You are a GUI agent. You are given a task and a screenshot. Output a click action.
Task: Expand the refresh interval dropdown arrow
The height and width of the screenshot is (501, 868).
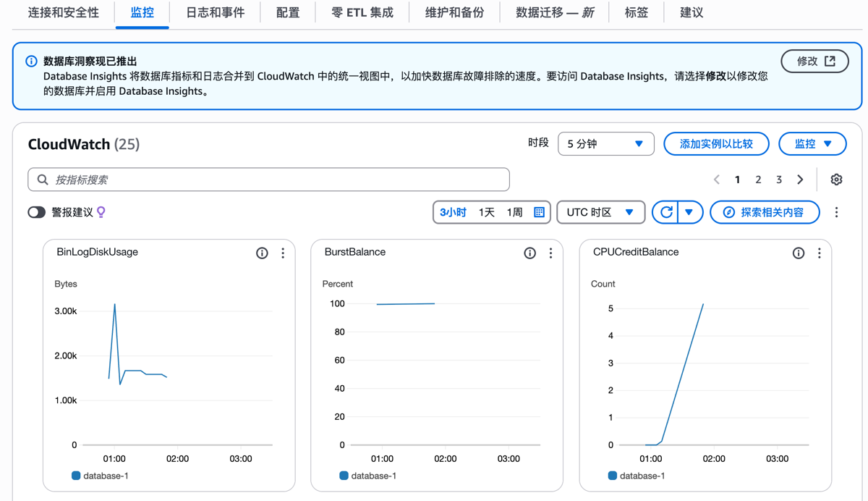point(689,212)
